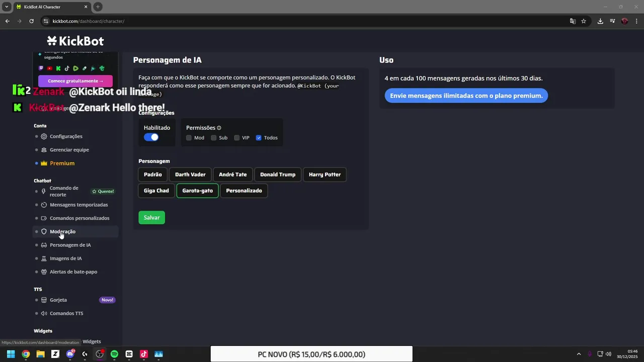Bookmark this page with star icon

point(584,21)
